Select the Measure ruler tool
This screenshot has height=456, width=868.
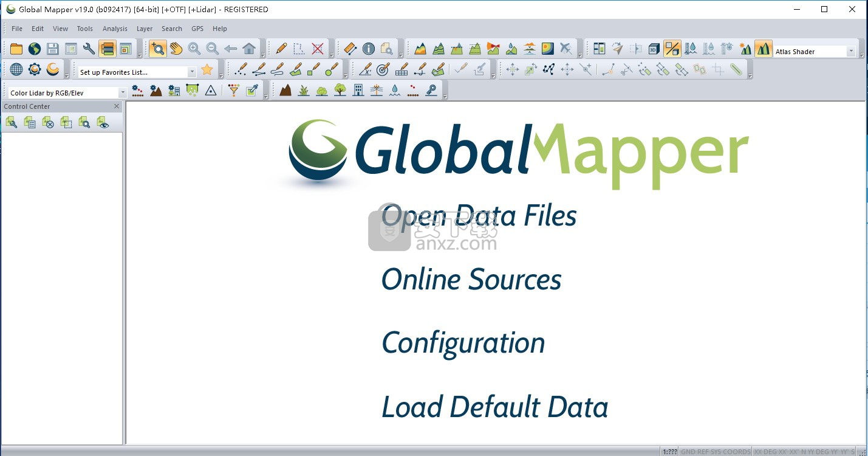point(350,49)
